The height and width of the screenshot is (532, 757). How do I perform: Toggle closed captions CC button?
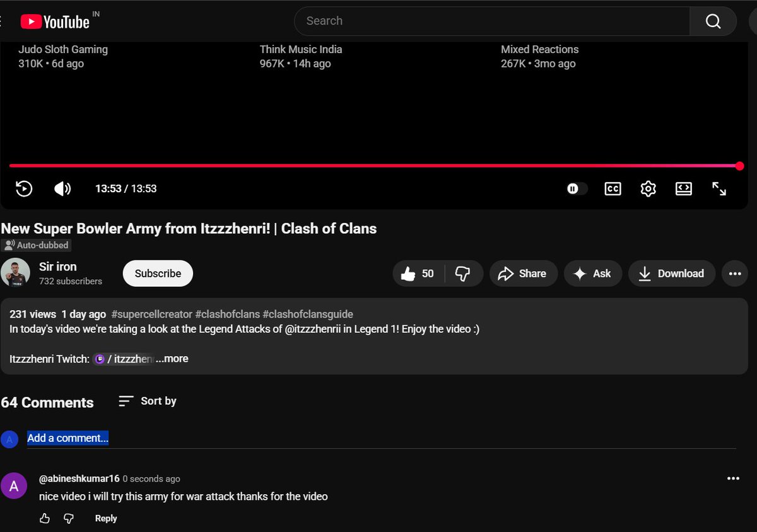tap(613, 188)
